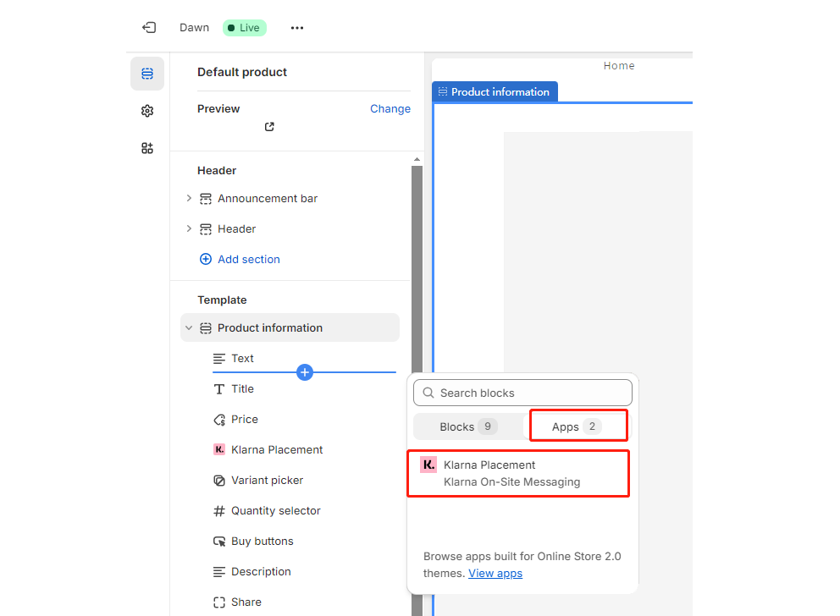Open the App embeds sidebar icon
Image resolution: width=840 pixels, height=616 pixels.
(147, 148)
